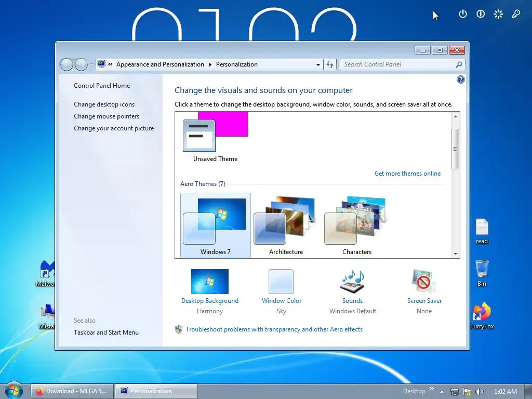The height and width of the screenshot is (399, 532).
Task: Close the Personalization window
Action: 457,50
